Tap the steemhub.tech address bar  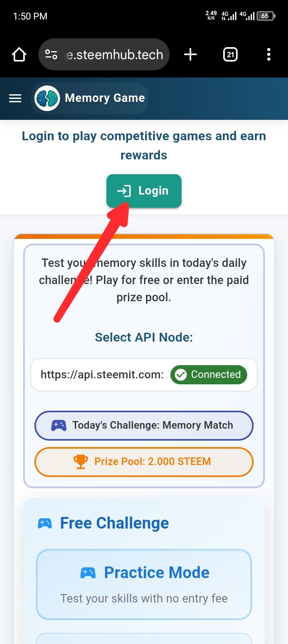tap(104, 54)
